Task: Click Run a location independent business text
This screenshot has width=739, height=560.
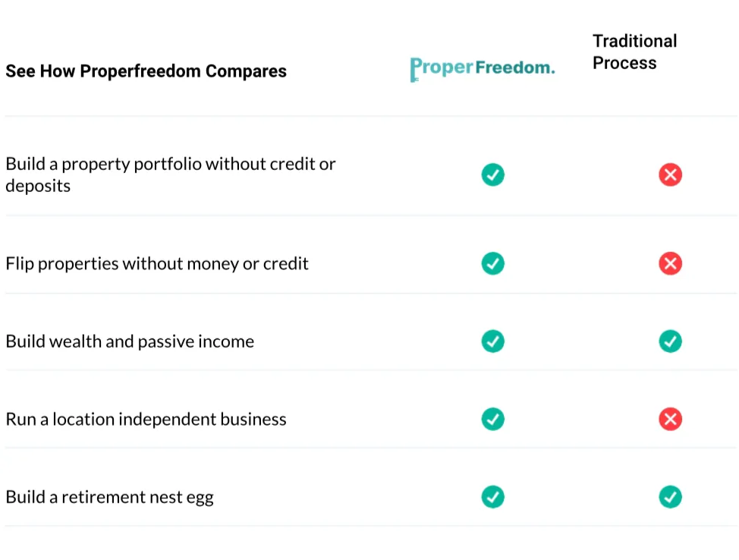Action: click(146, 419)
